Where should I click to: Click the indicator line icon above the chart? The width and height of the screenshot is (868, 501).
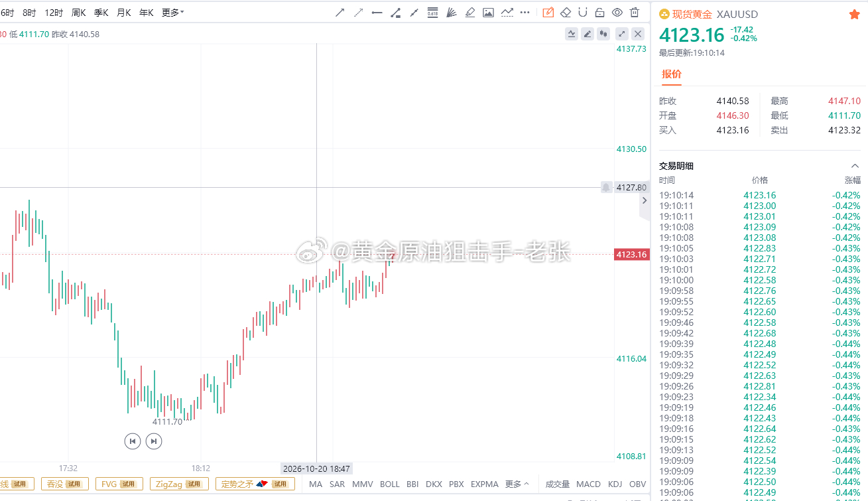click(x=572, y=34)
